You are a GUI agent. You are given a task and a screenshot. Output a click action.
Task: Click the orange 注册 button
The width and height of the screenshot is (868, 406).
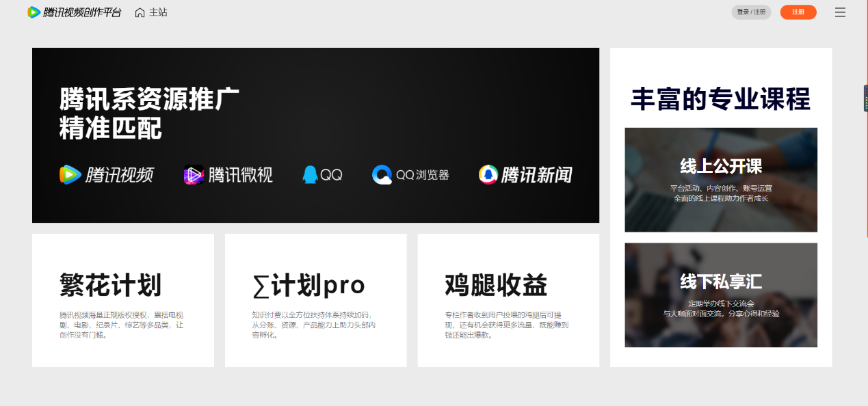tap(798, 12)
